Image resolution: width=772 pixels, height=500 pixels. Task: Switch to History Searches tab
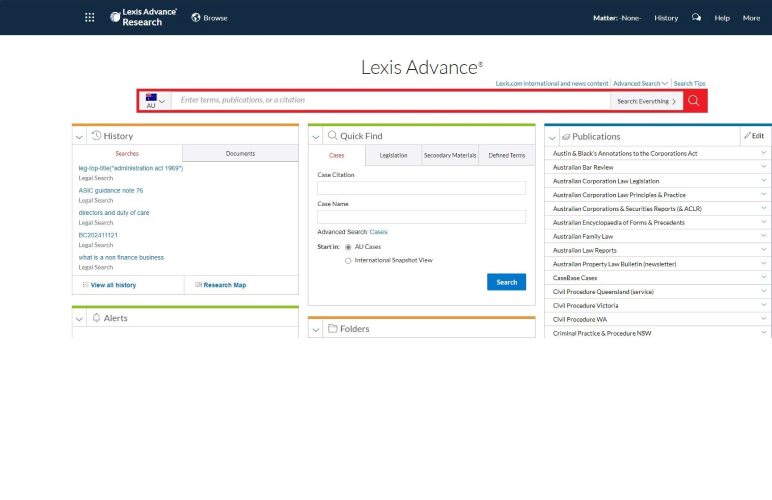[x=127, y=154]
